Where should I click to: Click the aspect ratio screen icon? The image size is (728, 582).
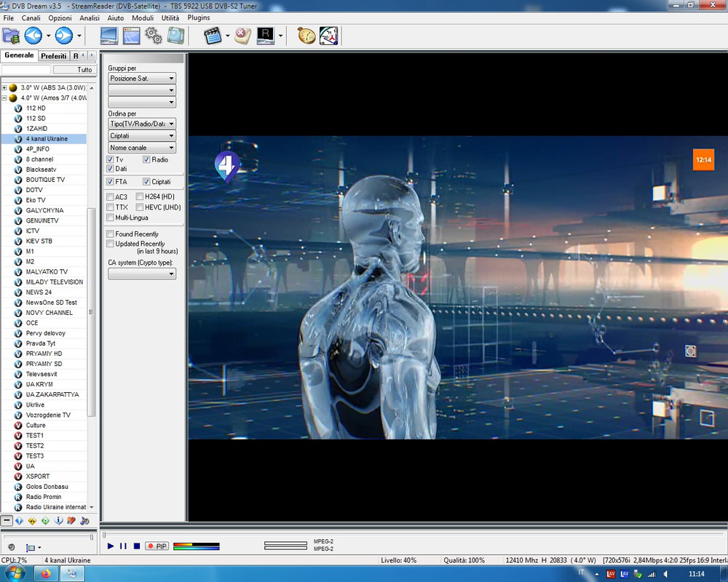[30, 548]
